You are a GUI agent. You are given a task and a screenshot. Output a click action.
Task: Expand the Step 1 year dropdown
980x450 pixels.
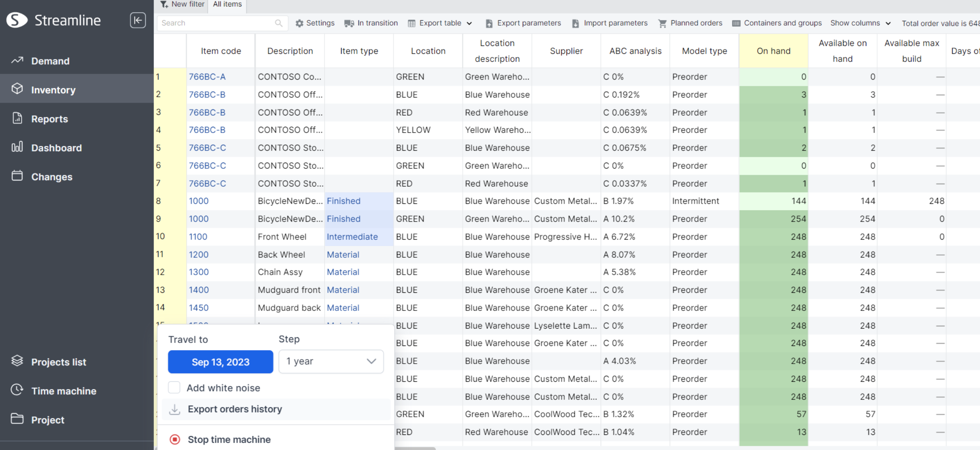point(331,361)
